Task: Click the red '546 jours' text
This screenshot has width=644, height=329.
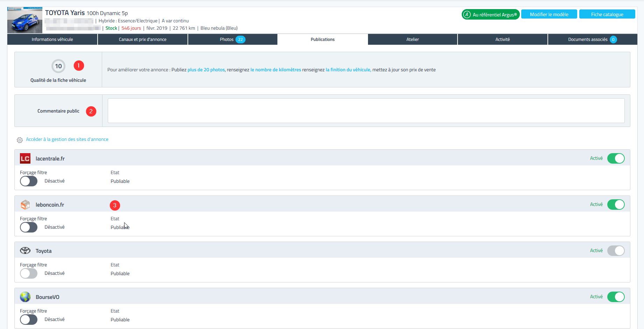Action: 131,28
